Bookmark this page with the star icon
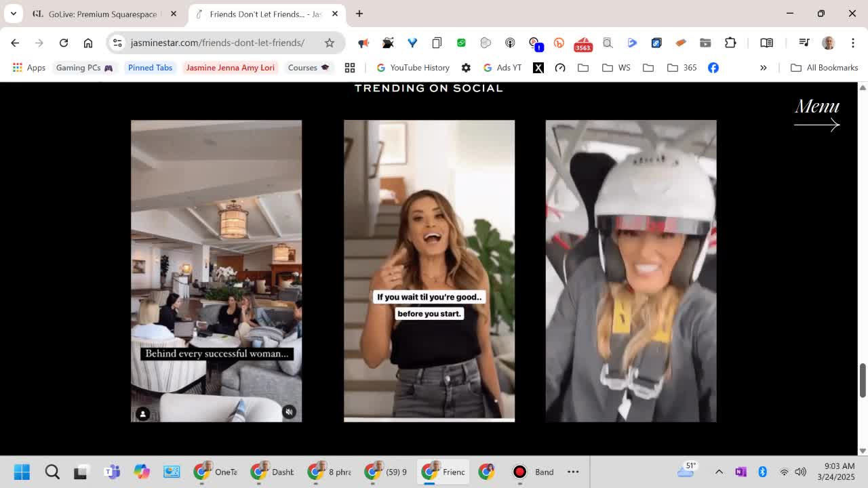This screenshot has height=488, width=868. pos(330,43)
